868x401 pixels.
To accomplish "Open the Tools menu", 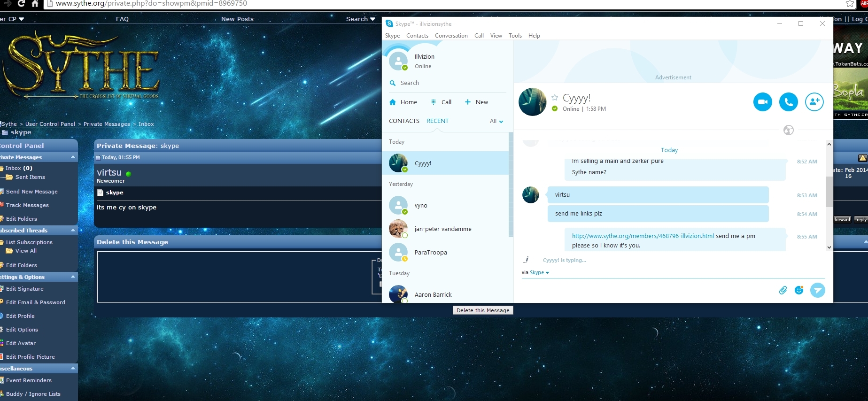I will coord(515,36).
